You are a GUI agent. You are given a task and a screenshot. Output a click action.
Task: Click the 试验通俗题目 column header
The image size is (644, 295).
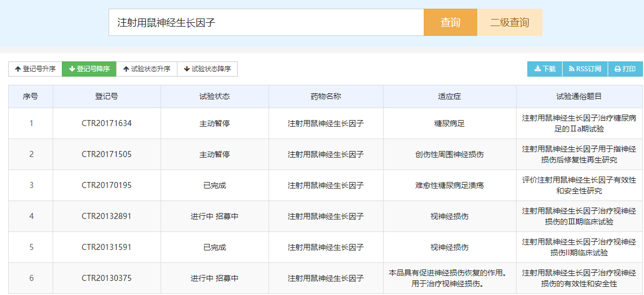[579, 97]
